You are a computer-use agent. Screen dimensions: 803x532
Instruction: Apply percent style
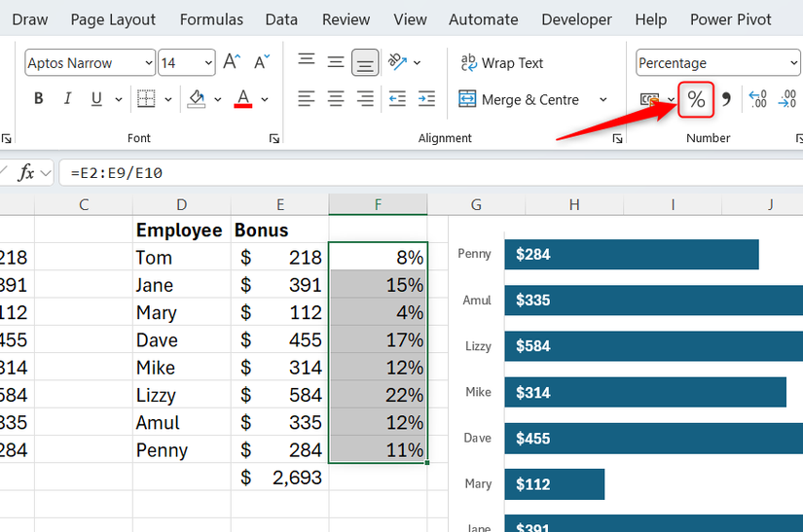[x=696, y=99]
